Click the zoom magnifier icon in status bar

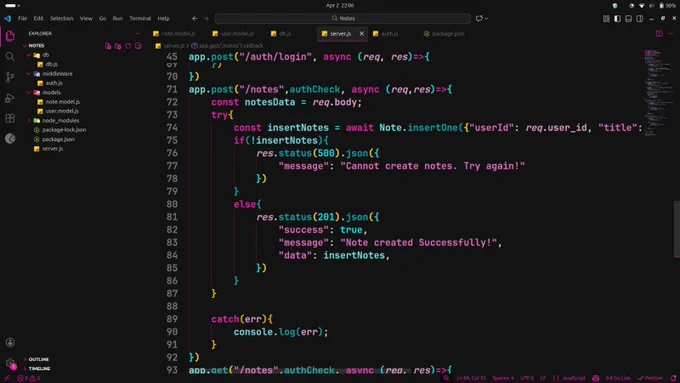[x=446, y=378]
